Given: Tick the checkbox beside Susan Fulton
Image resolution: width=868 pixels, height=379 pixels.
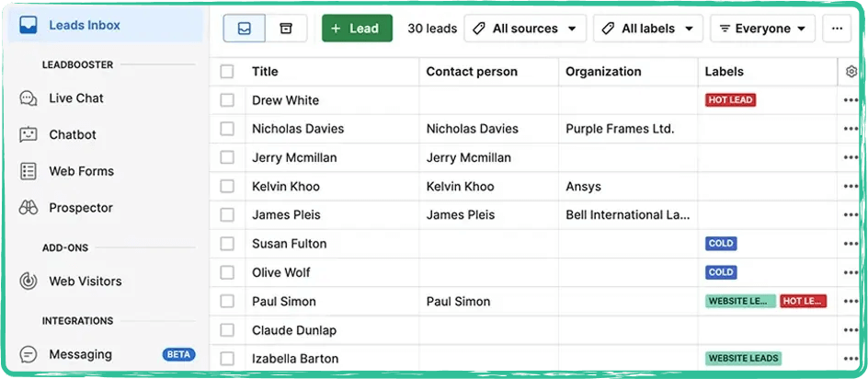Looking at the screenshot, I should pyautogui.click(x=227, y=244).
